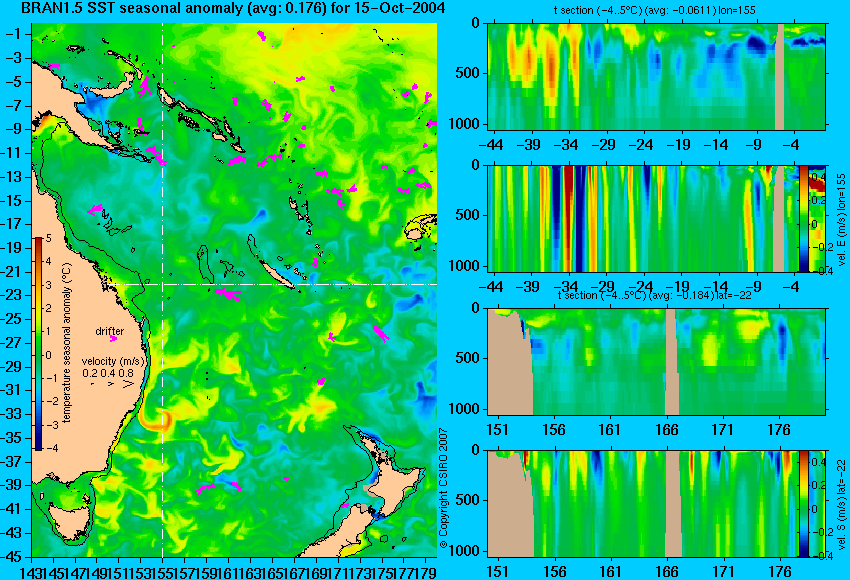
Task: Click the '-44' latitude tick under the lon=155 temperature section
Action: point(492,145)
